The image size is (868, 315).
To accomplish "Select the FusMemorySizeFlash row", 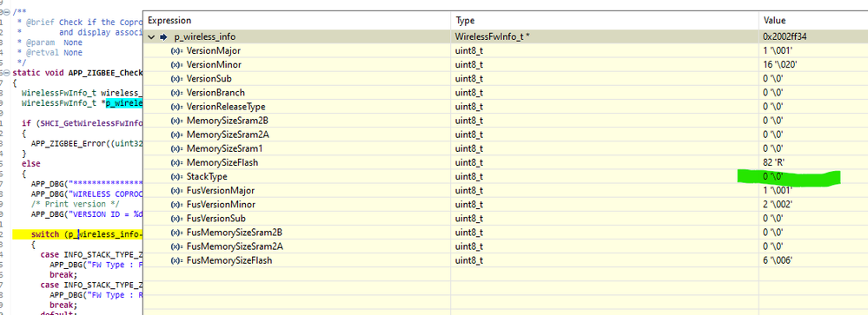I will click(506, 260).
